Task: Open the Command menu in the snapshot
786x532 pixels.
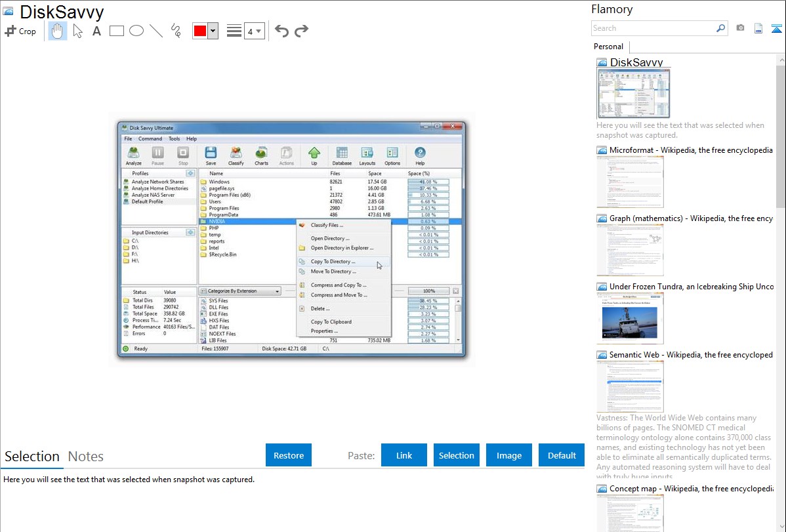Action: click(x=150, y=139)
